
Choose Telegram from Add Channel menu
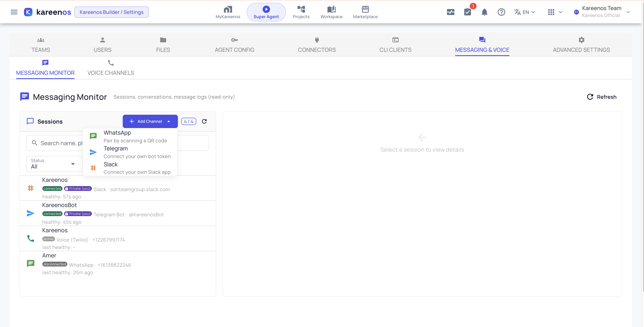130,152
